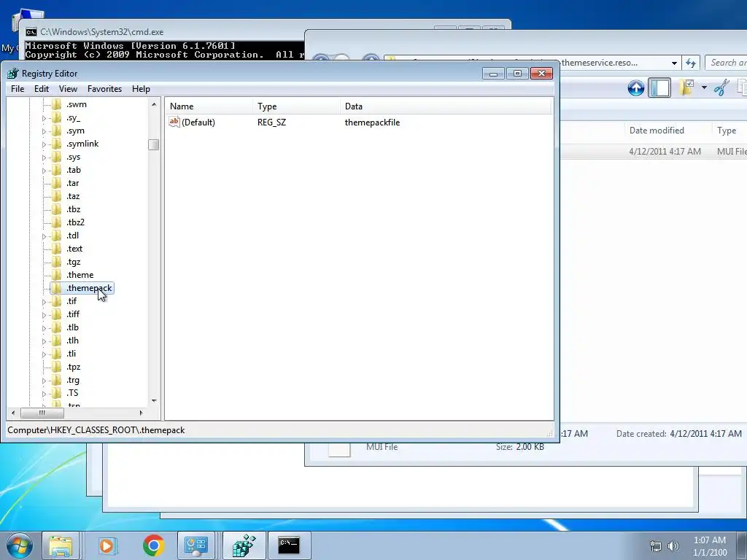
Task: Click the .themepack folder icon
Action: tap(57, 288)
